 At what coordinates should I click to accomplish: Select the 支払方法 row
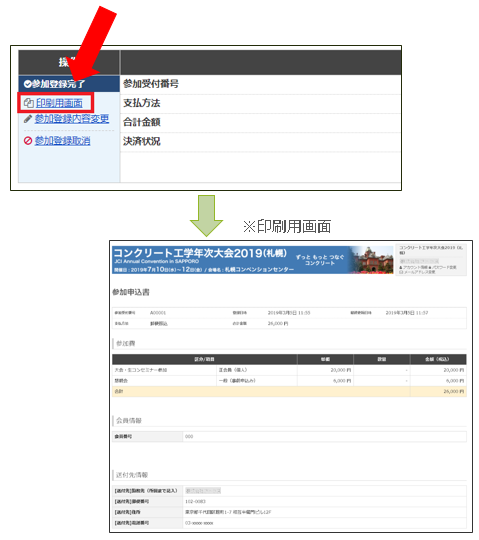click(260, 103)
